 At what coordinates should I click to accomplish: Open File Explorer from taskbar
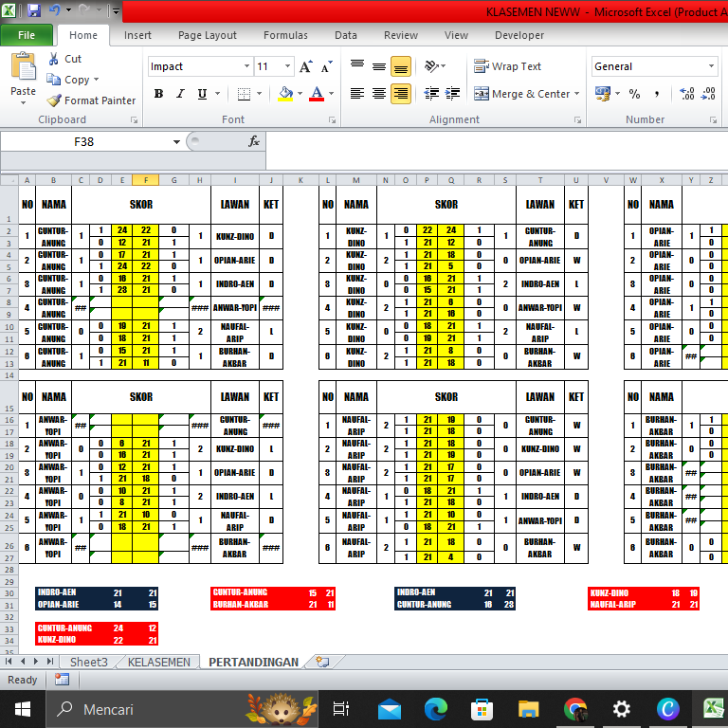pyautogui.click(x=528, y=709)
